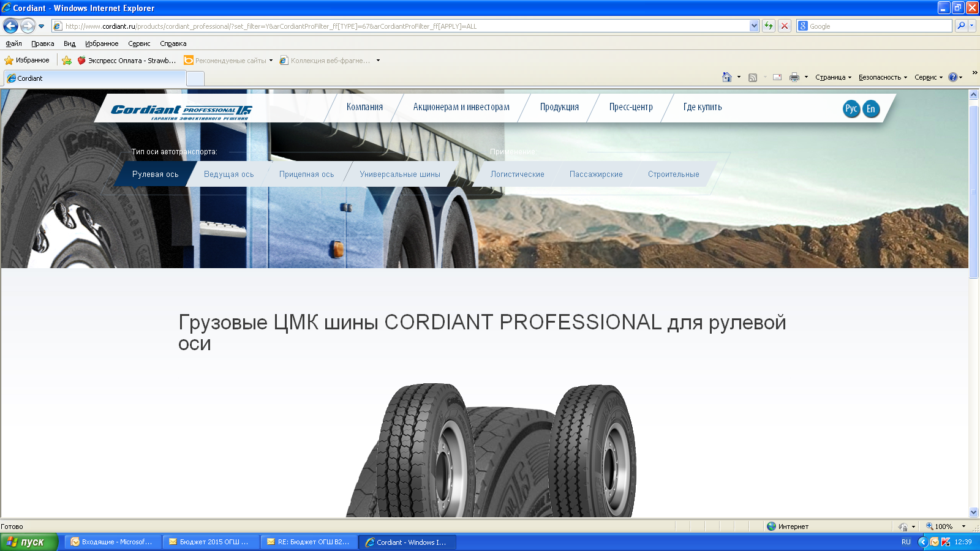The width and height of the screenshot is (980, 551).
Task: Click the tires product image
Action: [491, 450]
